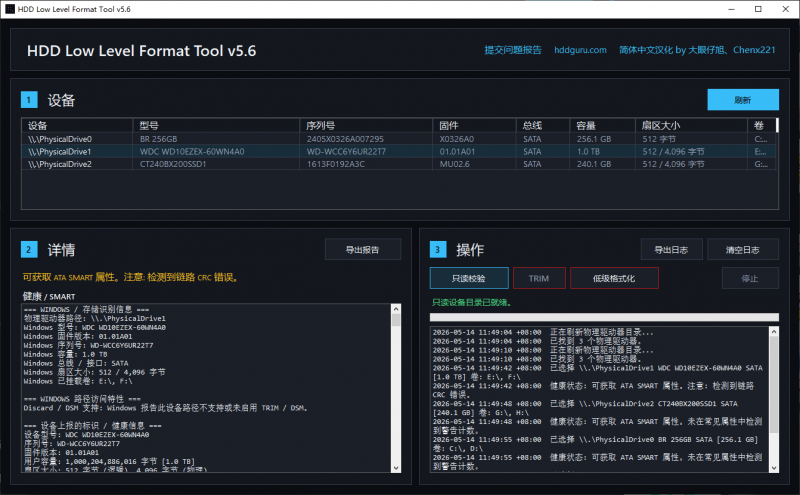Click the 导出日志 export log button

coord(671,250)
